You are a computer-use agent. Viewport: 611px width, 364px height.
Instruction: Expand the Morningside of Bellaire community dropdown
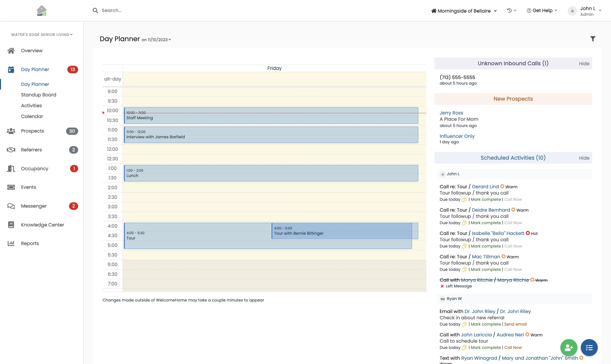(x=464, y=11)
